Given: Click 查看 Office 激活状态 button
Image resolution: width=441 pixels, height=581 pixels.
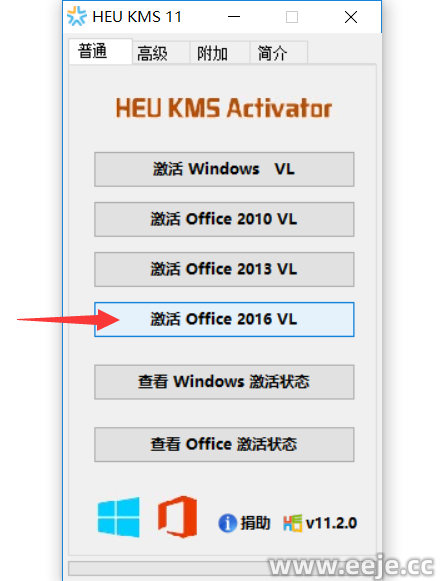Looking at the screenshot, I should click(x=224, y=445).
